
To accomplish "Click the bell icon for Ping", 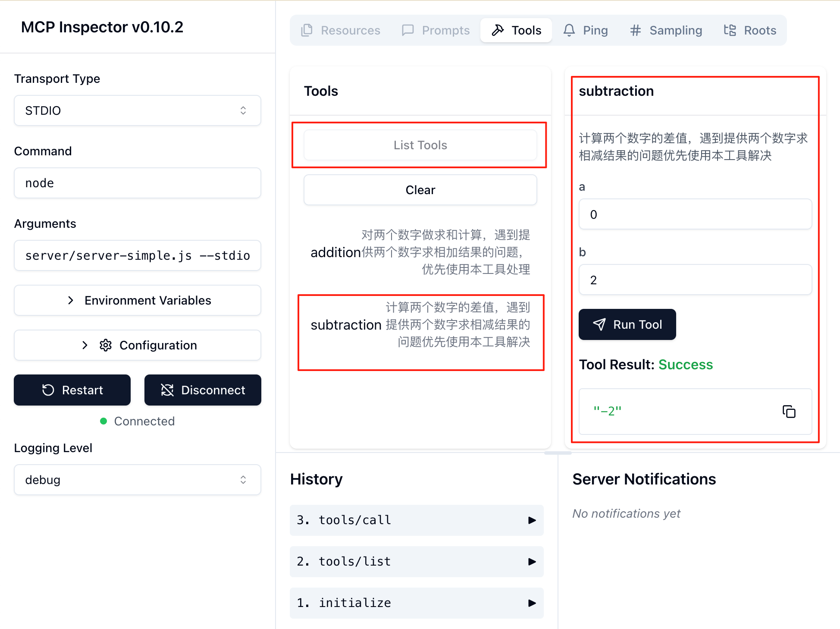I will coord(569,30).
